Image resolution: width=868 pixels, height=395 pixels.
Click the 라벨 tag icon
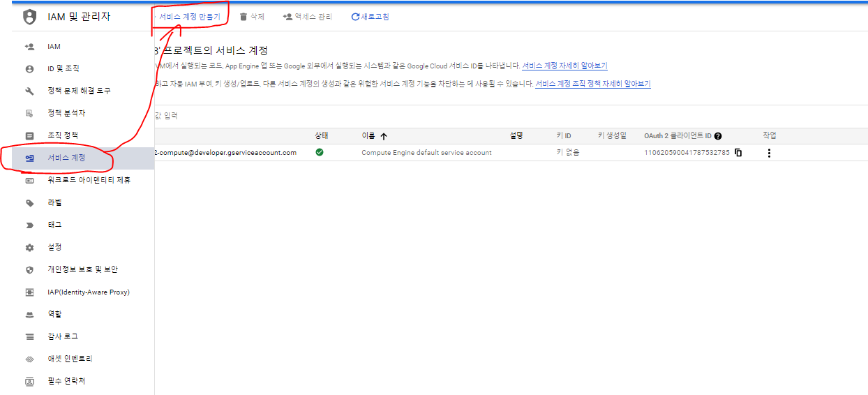29,203
